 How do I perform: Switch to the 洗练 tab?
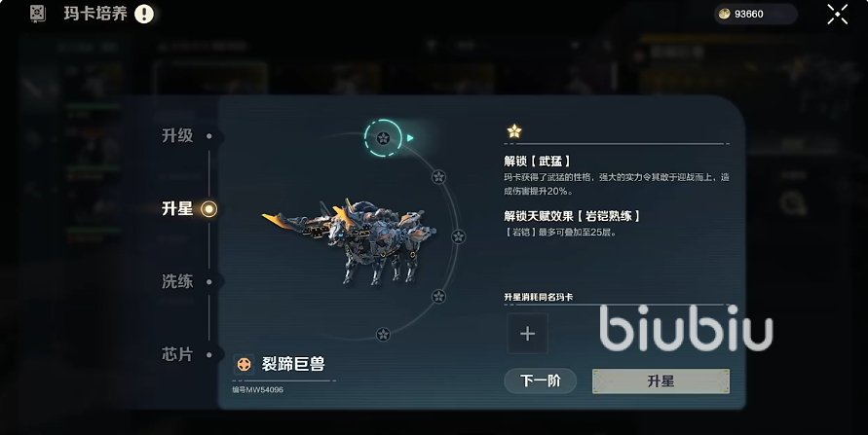coord(177,281)
